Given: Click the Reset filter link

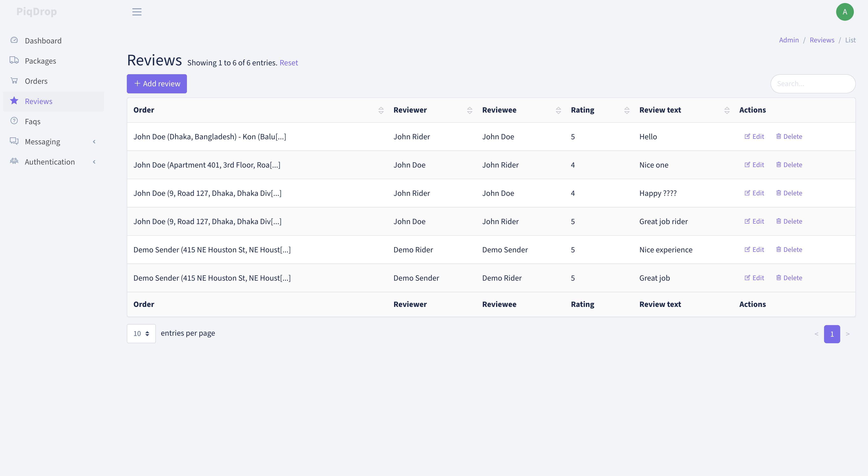Looking at the screenshot, I should tap(289, 63).
